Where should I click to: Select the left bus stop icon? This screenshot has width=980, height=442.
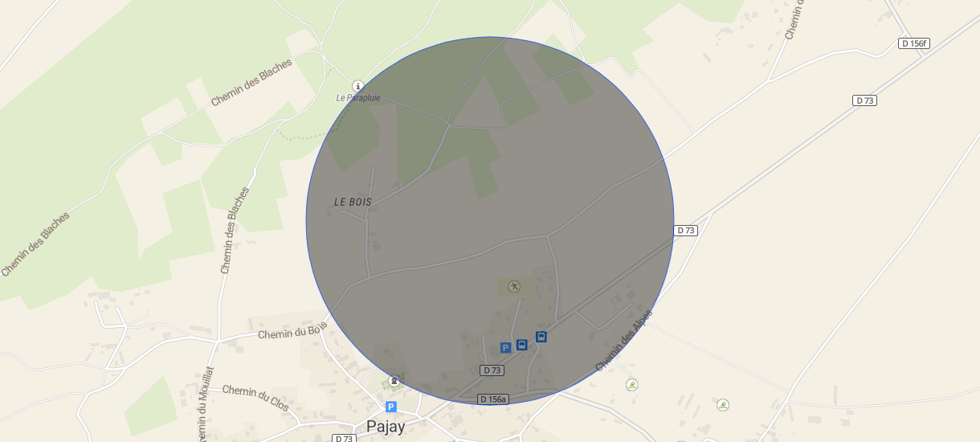click(522, 345)
